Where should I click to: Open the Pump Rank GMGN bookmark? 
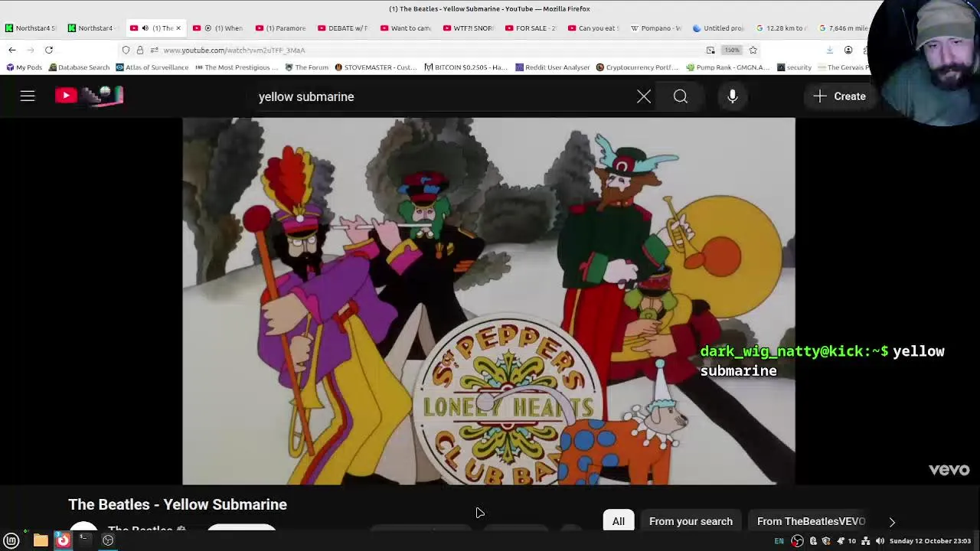727,67
